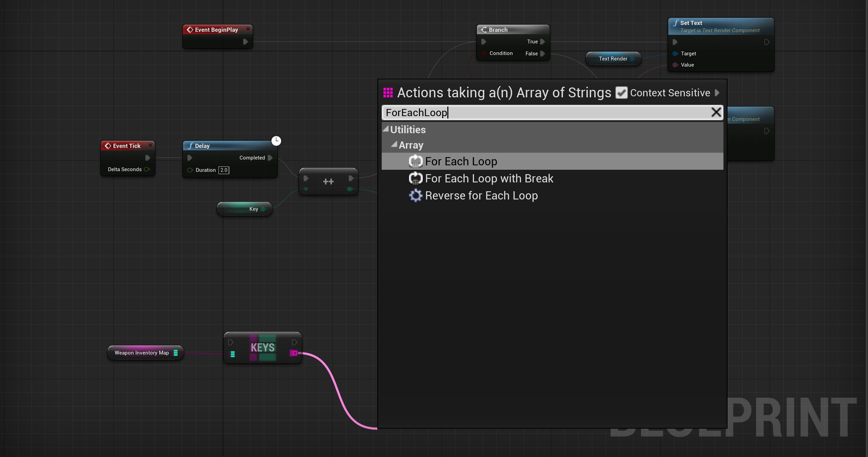Click the Duration value field on Delay
The image size is (868, 457).
click(x=224, y=170)
